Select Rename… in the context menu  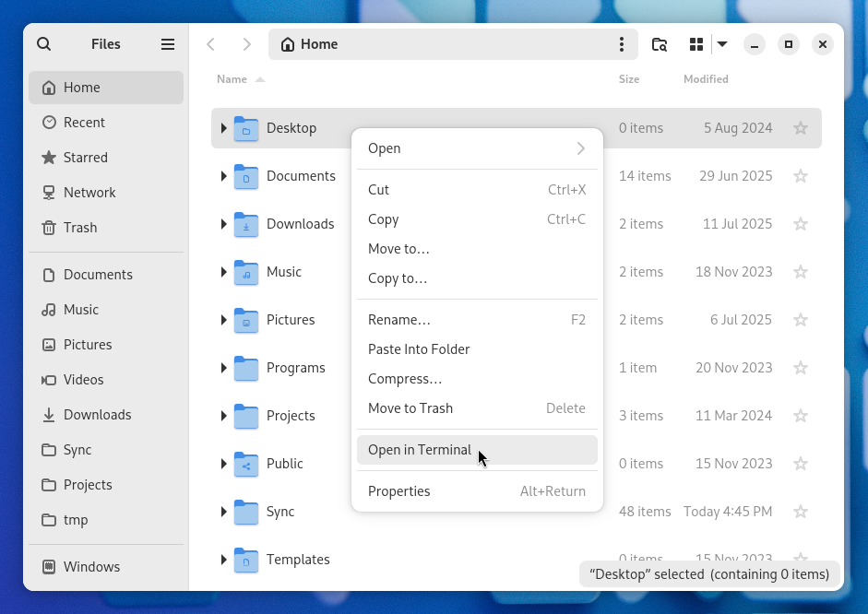(477, 320)
